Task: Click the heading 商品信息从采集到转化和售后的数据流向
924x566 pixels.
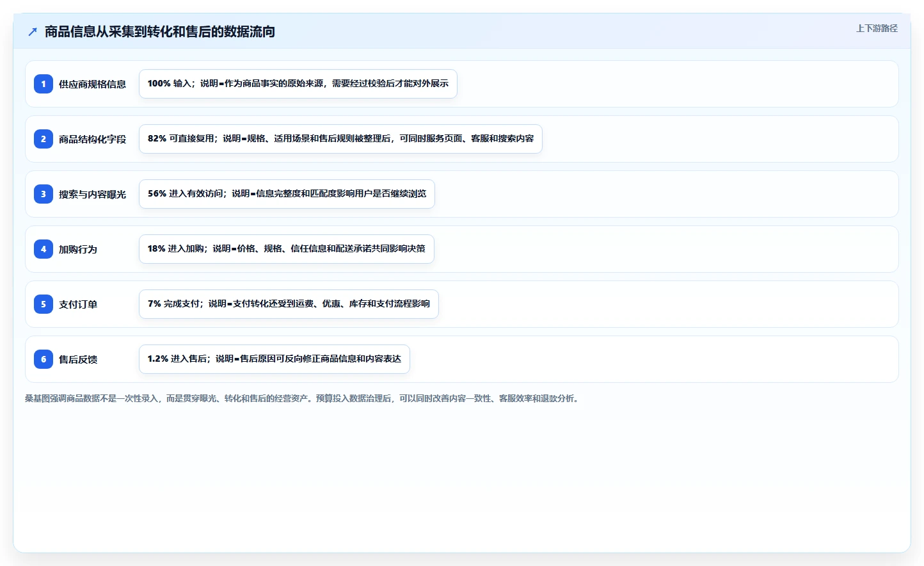Action: (x=160, y=31)
